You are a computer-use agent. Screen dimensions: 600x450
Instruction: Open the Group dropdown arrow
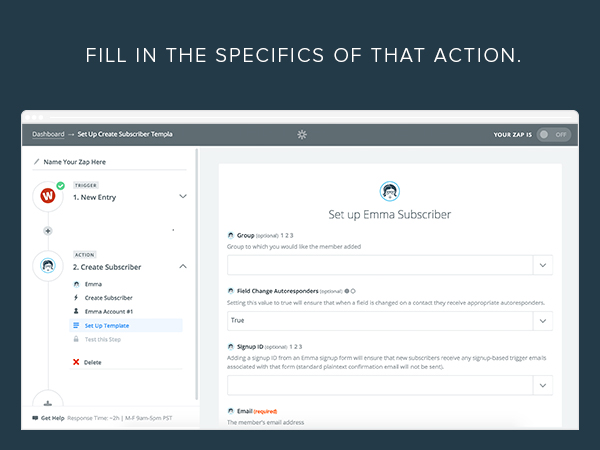click(543, 265)
